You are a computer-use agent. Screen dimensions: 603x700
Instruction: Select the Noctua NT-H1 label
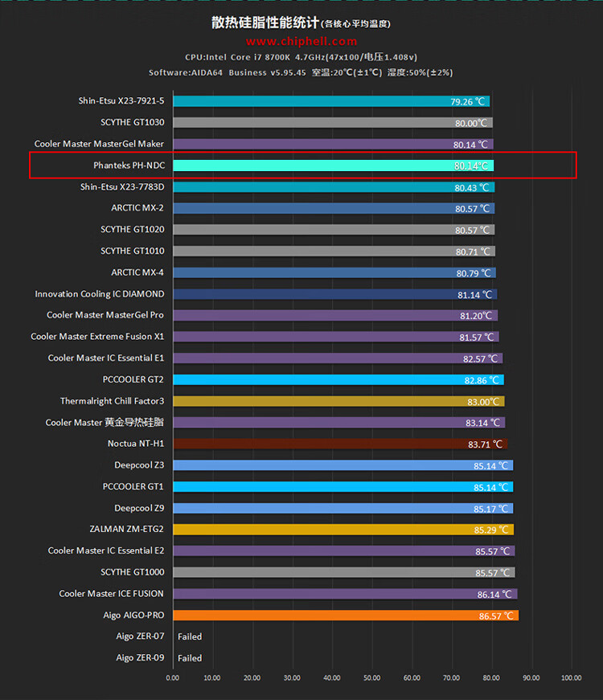[136, 444]
